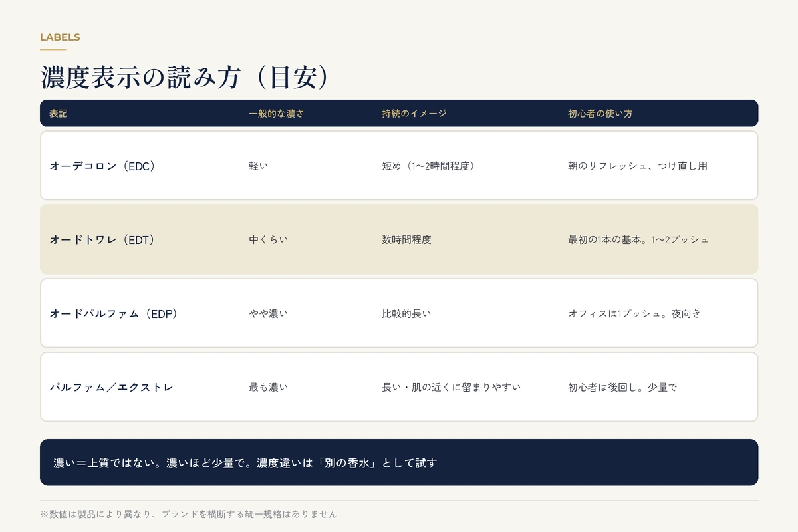Click 朝のリフレッシュ、つけ直し用 cell
The image size is (798, 532).
click(x=638, y=166)
